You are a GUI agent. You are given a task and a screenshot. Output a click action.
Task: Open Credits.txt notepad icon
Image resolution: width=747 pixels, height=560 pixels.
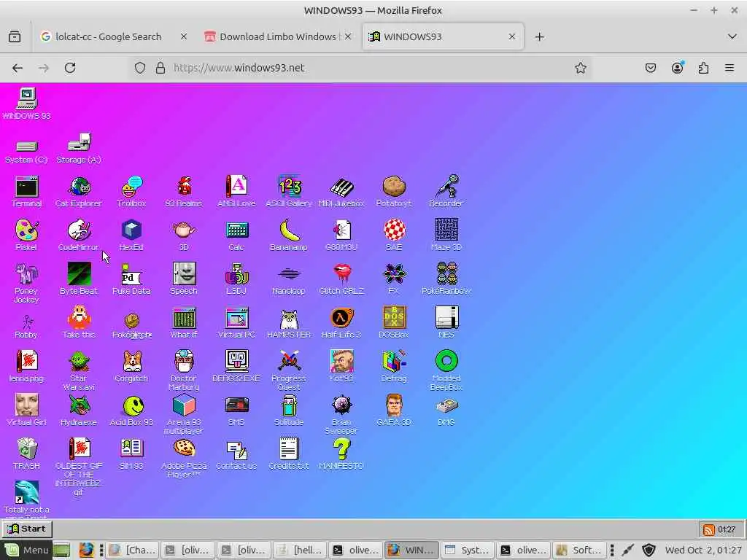pos(289,454)
